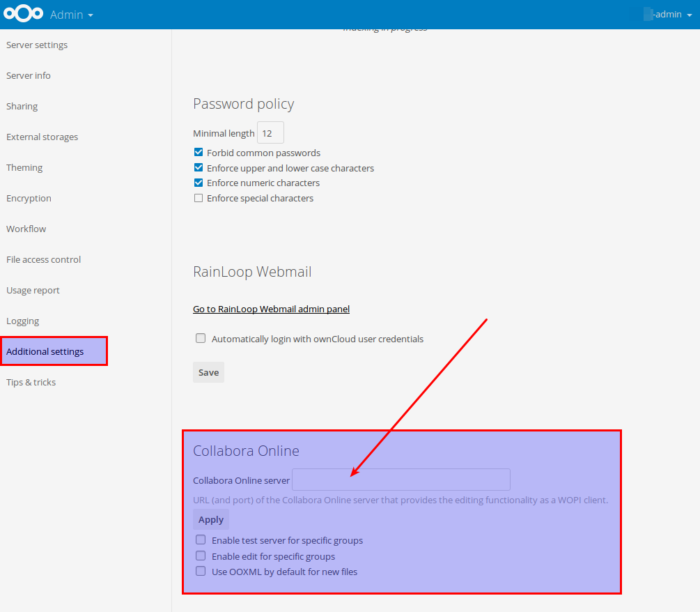
Task: Click the Collabora Online server URL field
Action: tap(400, 480)
